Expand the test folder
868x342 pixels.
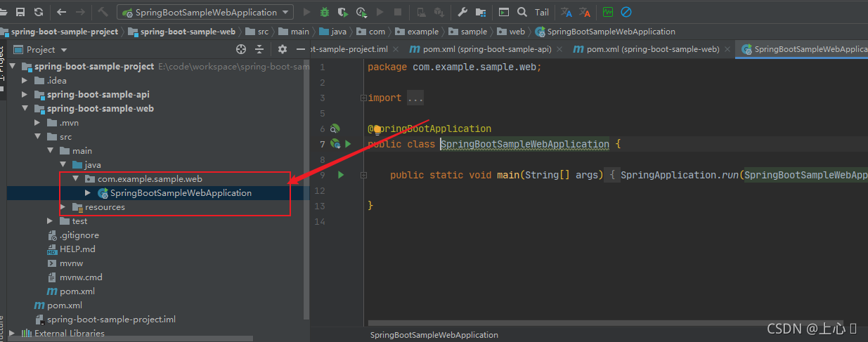point(51,221)
